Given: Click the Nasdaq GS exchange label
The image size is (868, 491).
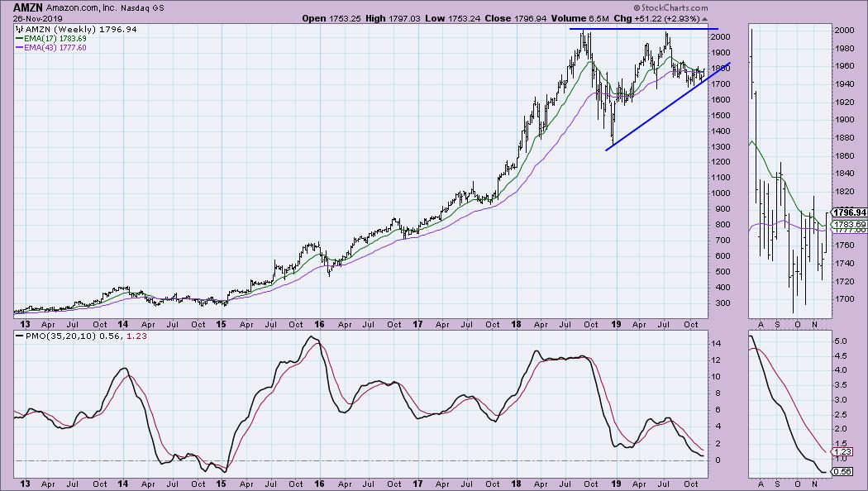Looking at the screenshot, I should tap(142, 8).
